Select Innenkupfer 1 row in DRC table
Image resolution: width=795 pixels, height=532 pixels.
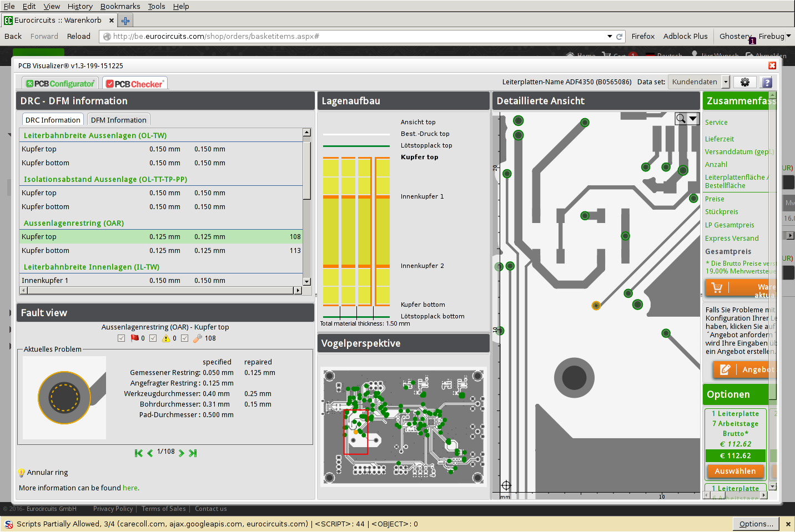point(161,280)
